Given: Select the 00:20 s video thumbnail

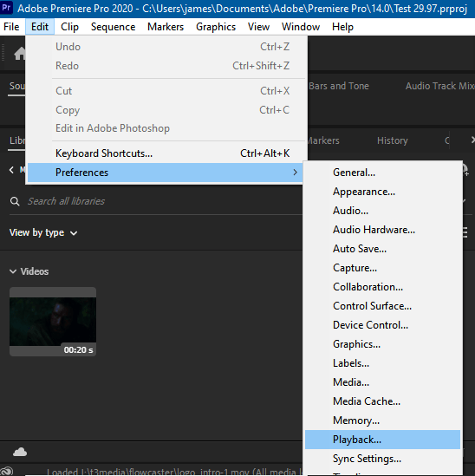Looking at the screenshot, I should [x=53, y=322].
